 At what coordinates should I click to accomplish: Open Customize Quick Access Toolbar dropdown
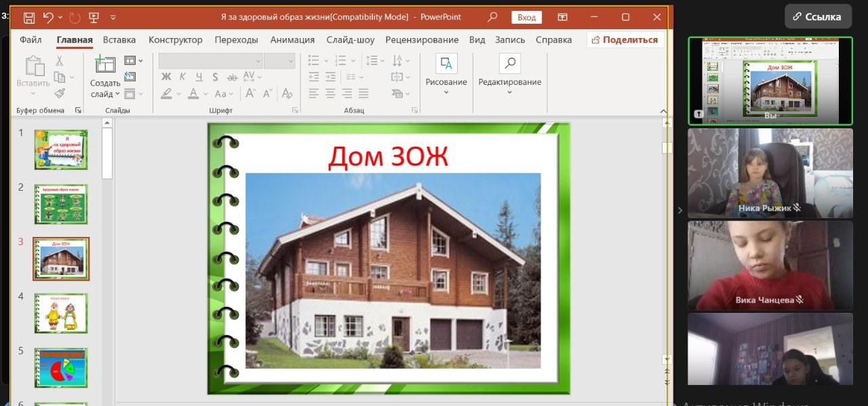click(113, 18)
